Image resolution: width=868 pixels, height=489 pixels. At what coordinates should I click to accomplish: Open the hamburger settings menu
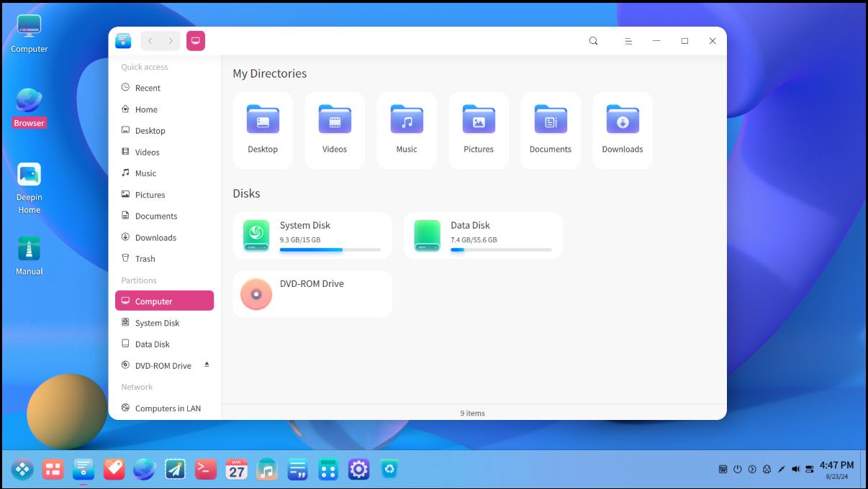point(628,41)
